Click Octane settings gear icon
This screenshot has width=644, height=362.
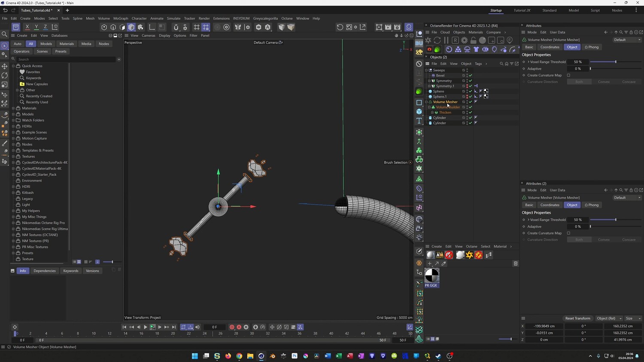464,40
